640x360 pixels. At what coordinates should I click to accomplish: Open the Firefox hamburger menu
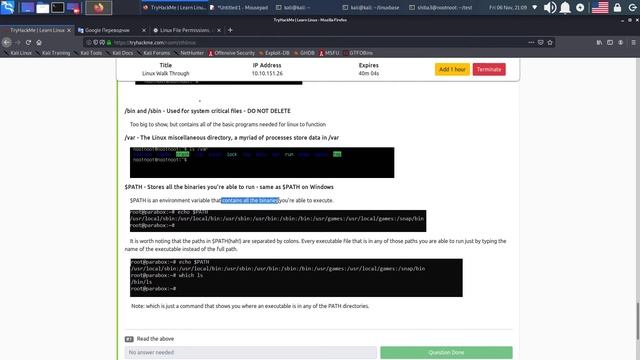pyautogui.click(x=633, y=42)
